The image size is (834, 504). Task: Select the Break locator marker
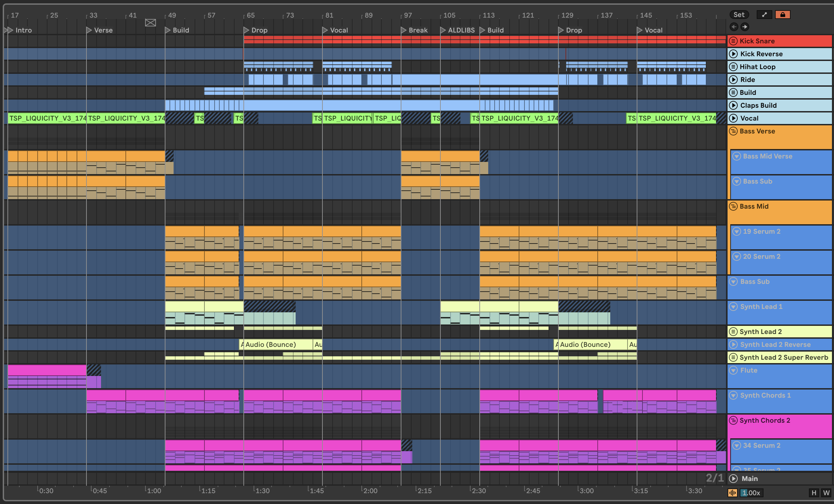pyautogui.click(x=404, y=30)
